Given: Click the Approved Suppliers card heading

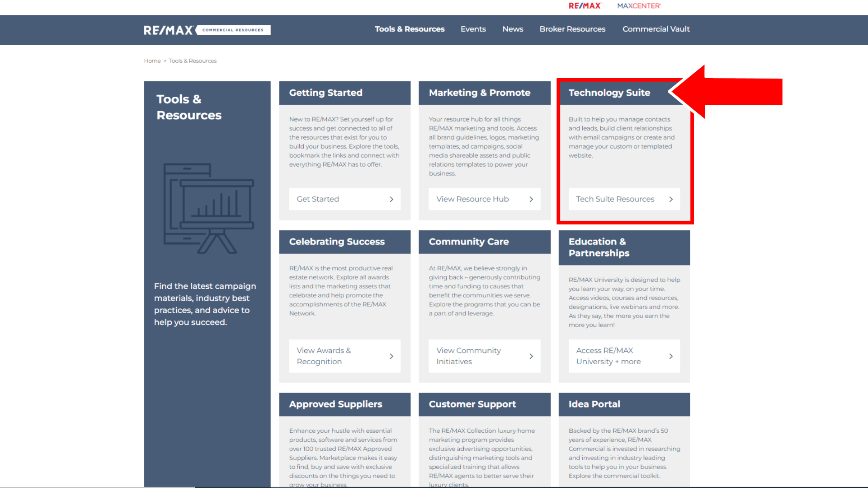Looking at the screenshot, I should (x=335, y=404).
